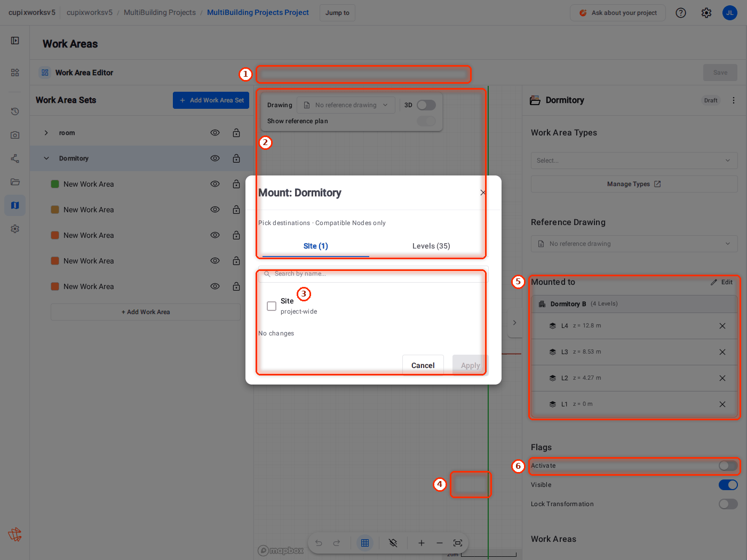The image size is (747, 560).
Task: Click the zoom out minus icon
Action: pyautogui.click(x=440, y=543)
